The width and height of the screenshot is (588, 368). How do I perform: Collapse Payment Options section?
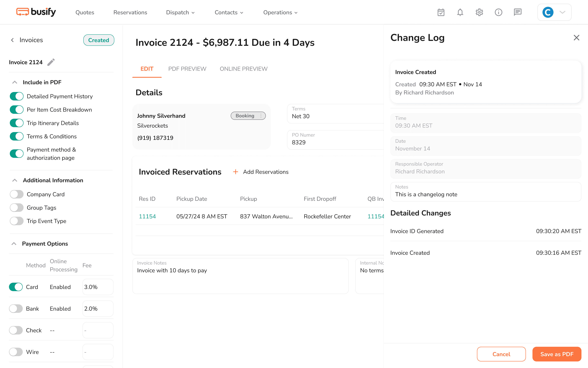tap(14, 244)
